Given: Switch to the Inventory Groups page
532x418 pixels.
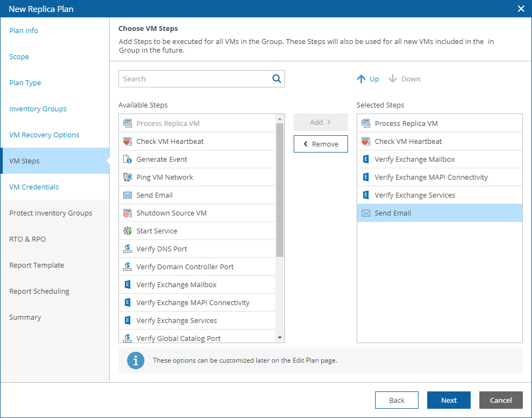Looking at the screenshot, I should (x=38, y=109).
